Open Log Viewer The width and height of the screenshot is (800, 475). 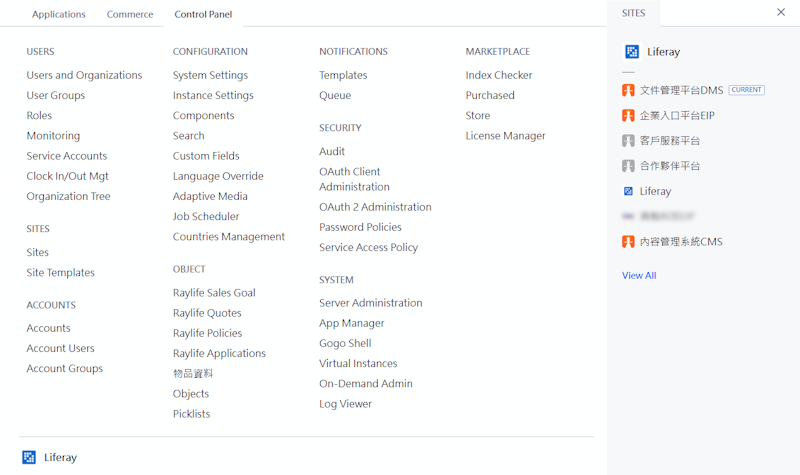(345, 404)
